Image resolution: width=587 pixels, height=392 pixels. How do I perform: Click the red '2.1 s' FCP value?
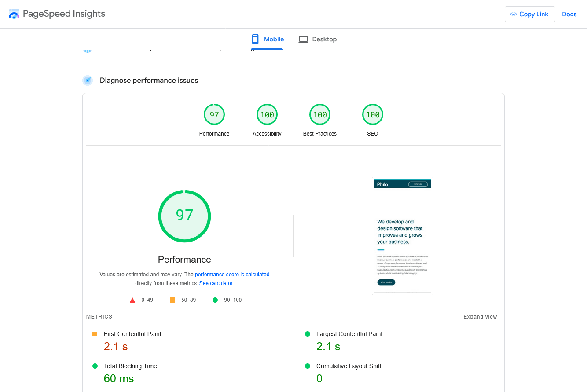116,346
